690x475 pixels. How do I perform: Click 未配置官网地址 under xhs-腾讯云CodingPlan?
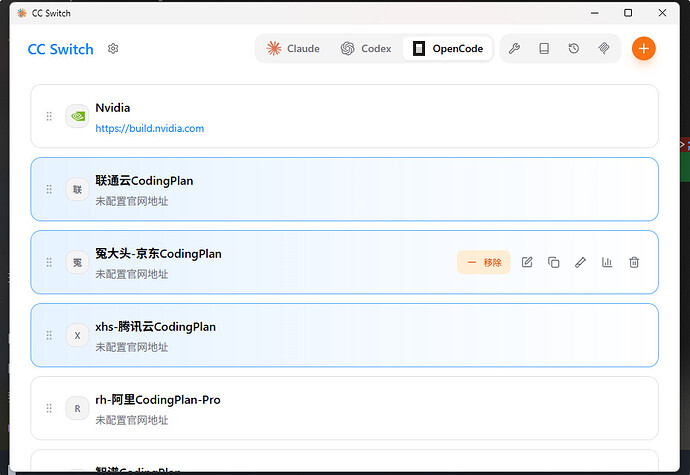132,347
